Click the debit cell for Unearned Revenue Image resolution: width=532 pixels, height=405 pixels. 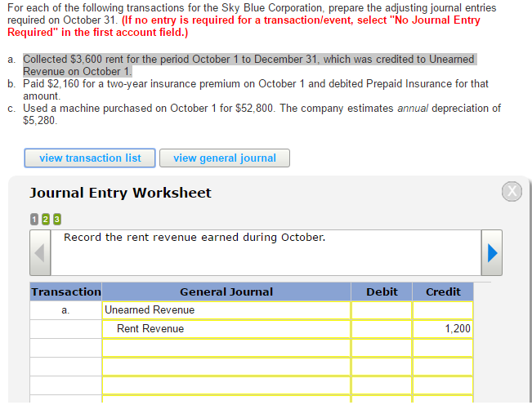(x=382, y=310)
